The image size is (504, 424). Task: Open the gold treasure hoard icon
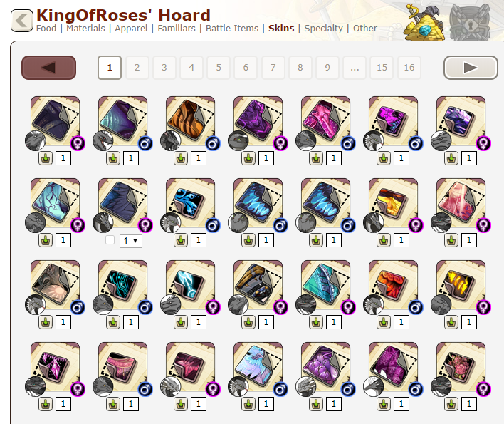tap(424, 23)
